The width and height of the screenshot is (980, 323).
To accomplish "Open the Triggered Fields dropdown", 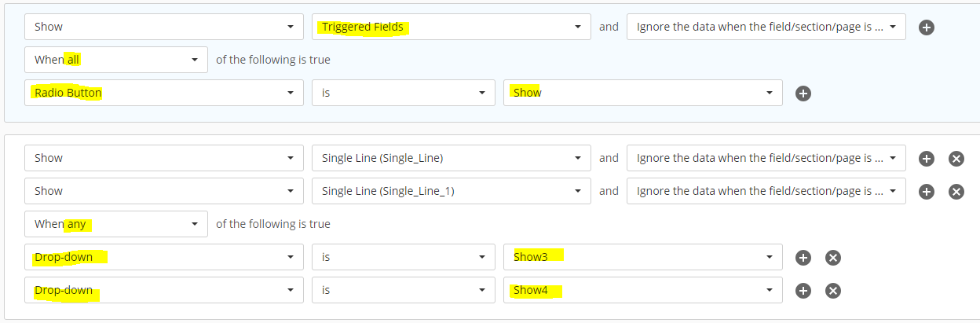I will (x=452, y=27).
